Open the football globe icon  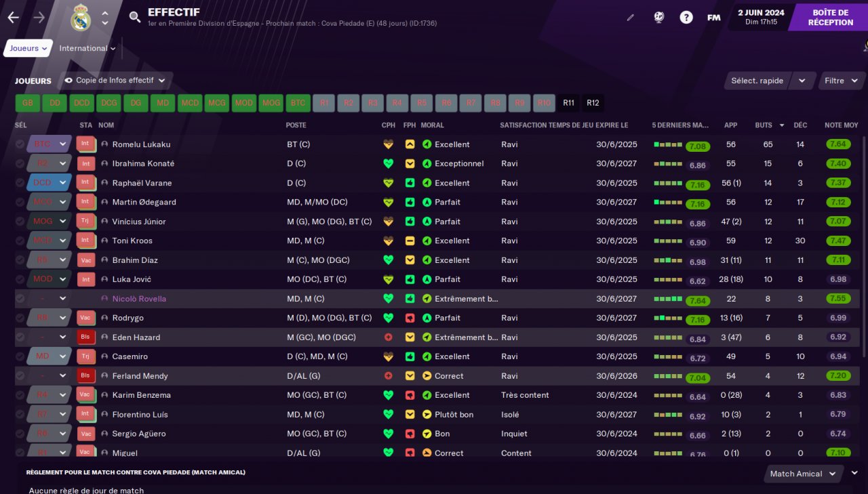(x=659, y=18)
